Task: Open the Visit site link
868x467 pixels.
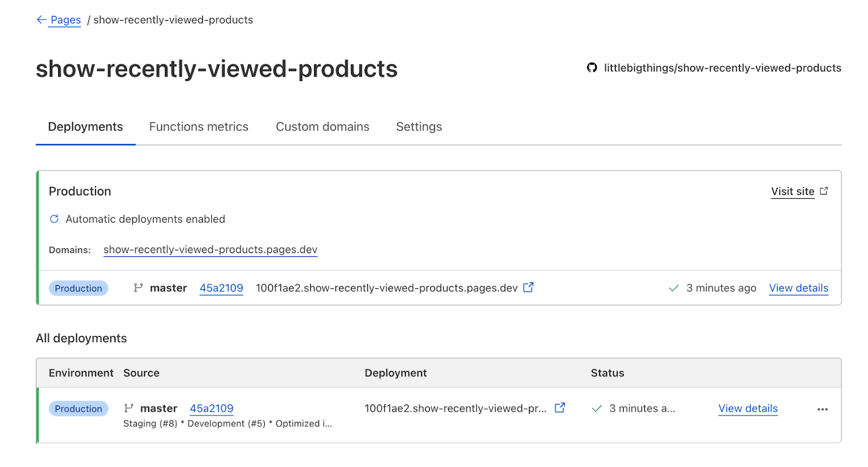Action: (x=793, y=191)
